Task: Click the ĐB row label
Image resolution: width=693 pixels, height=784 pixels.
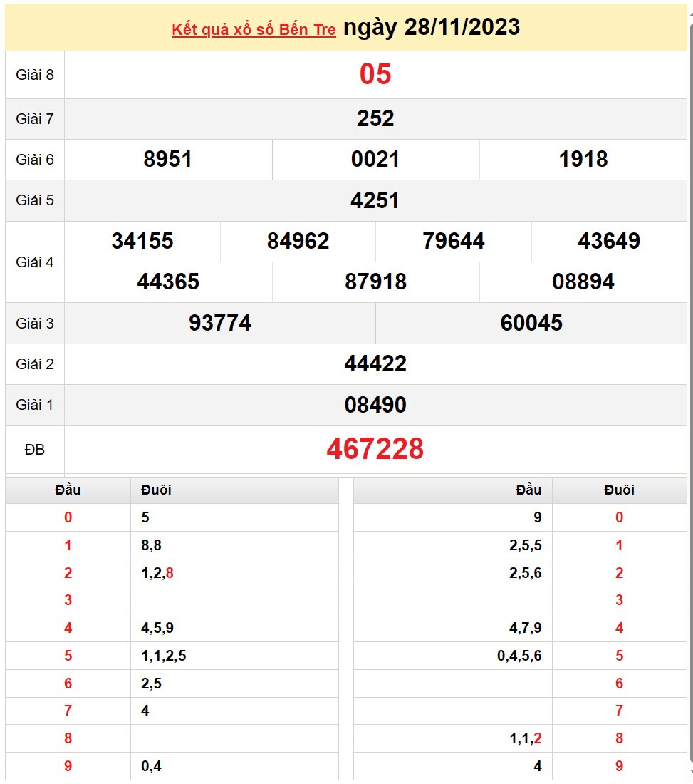Action: pos(34,450)
